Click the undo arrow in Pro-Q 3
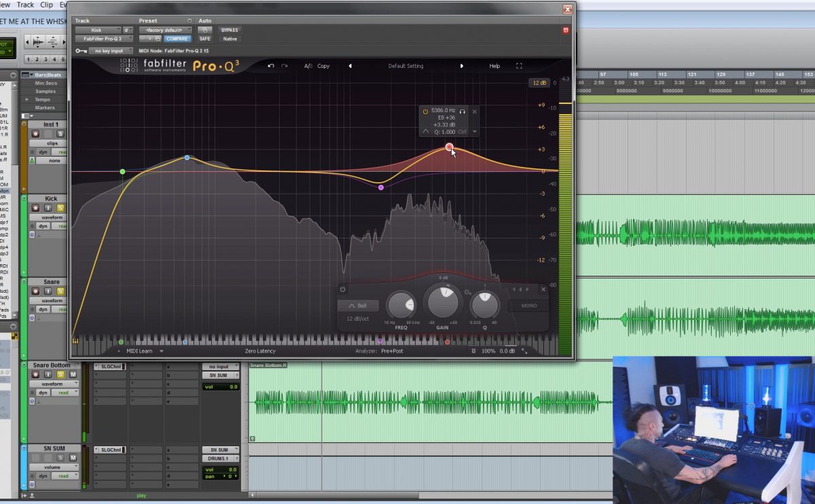Viewport: 815px width, 504px height. pos(270,66)
